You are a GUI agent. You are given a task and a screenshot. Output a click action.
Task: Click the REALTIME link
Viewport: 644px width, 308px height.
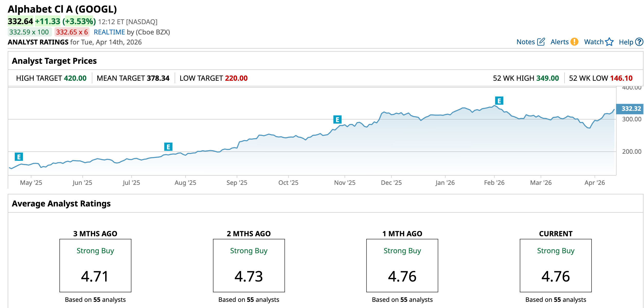[109, 32]
